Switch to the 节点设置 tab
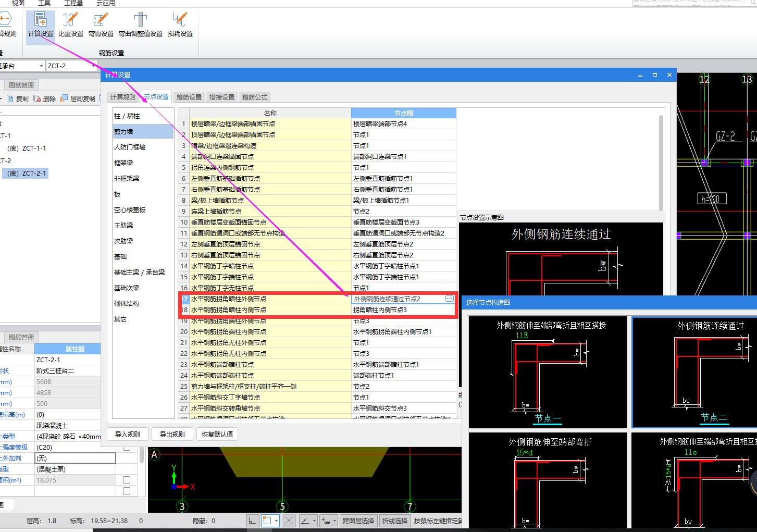The image size is (757, 532). click(156, 96)
